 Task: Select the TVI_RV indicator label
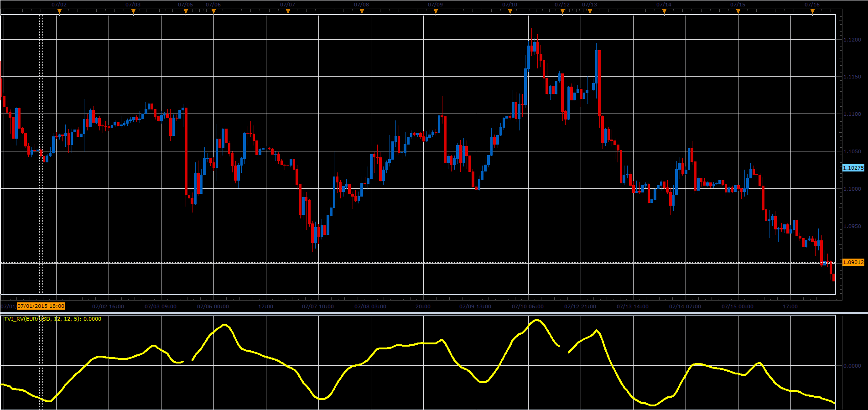[52, 319]
